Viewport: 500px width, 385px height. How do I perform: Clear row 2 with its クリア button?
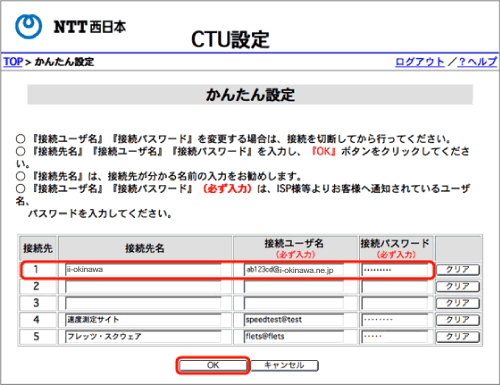click(x=458, y=286)
